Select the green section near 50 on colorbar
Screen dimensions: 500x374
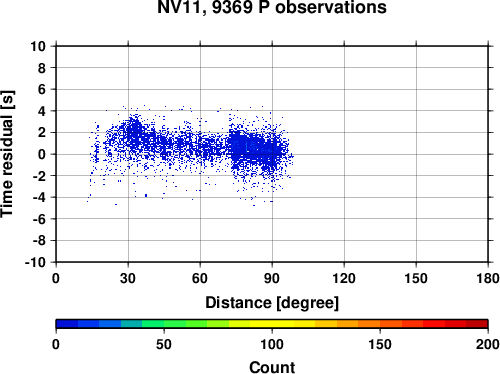164,324
